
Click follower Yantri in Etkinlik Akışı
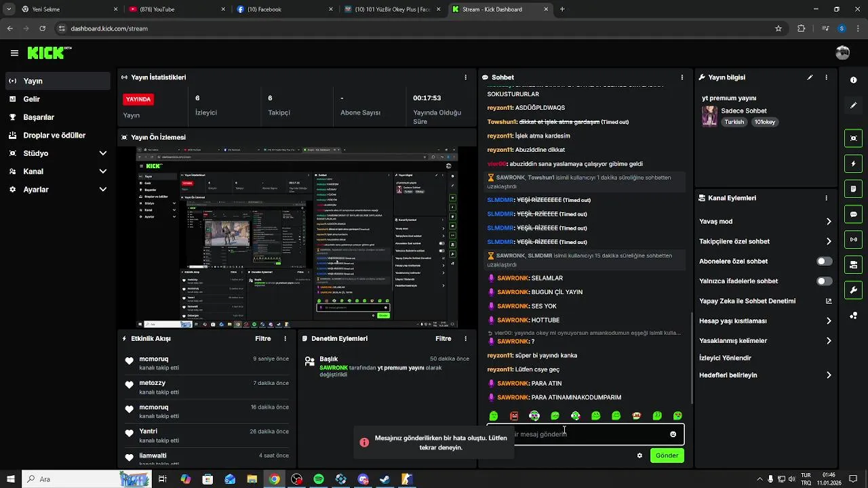[148, 431]
